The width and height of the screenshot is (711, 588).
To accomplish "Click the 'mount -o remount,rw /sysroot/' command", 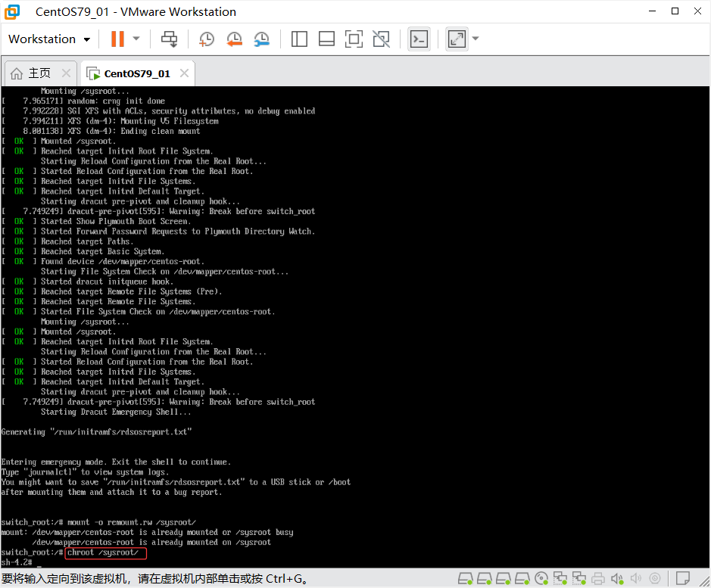I will click(x=132, y=522).
